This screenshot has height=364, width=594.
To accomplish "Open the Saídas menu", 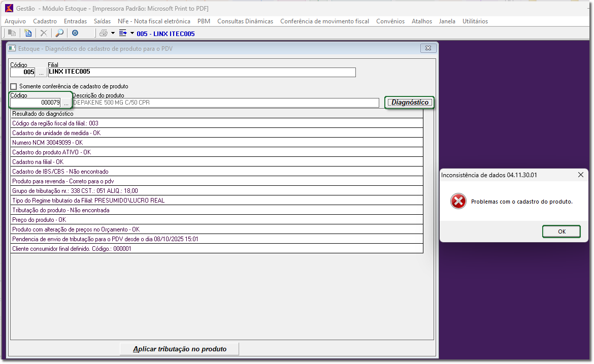I will pos(102,21).
